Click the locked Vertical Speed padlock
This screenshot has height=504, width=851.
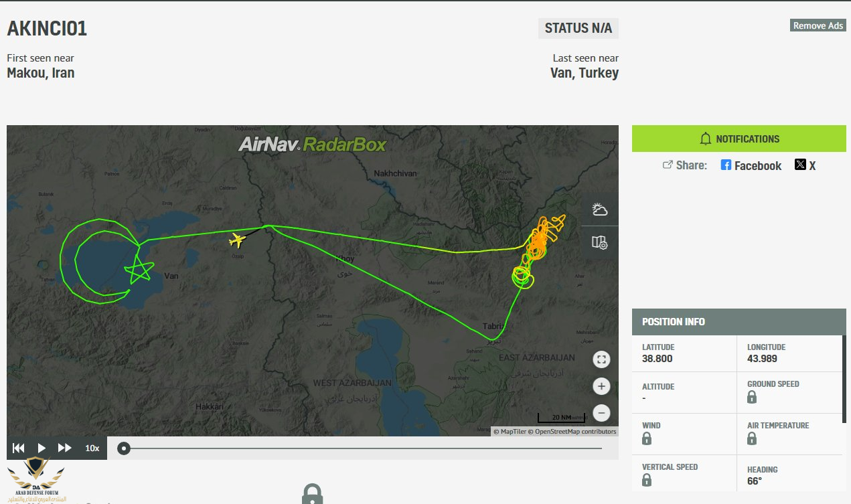pyautogui.click(x=647, y=480)
